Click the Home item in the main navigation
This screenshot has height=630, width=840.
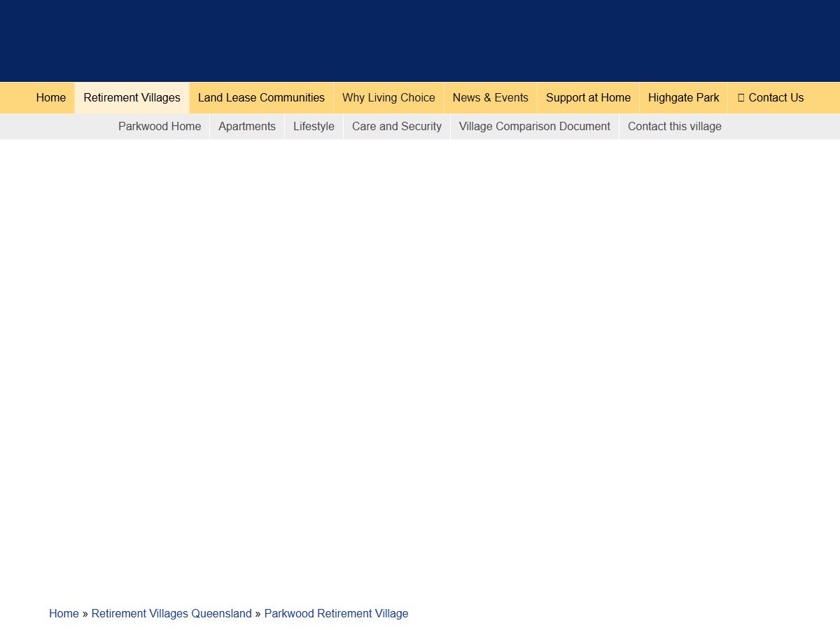pyautogui.click(x=51, y=98)
